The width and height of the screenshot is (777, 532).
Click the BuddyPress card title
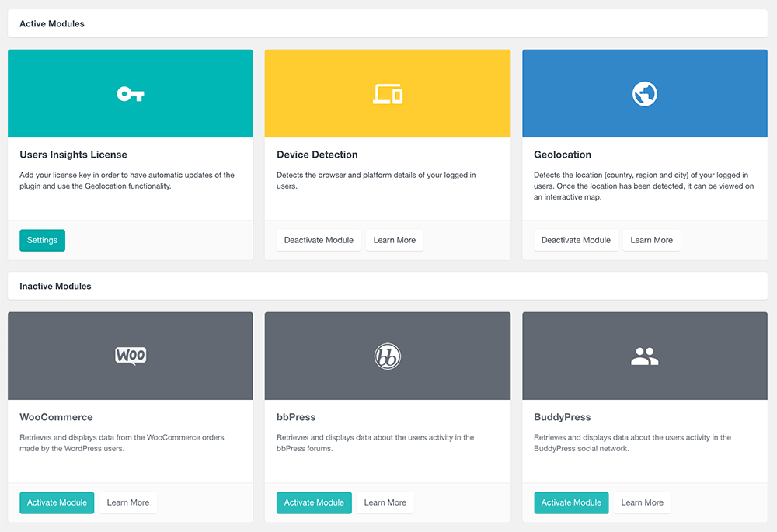[x=563, y=417]
